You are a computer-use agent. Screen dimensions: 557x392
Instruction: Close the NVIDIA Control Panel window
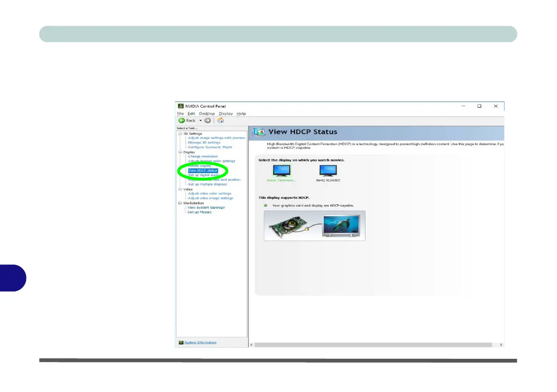coord(496,106)
